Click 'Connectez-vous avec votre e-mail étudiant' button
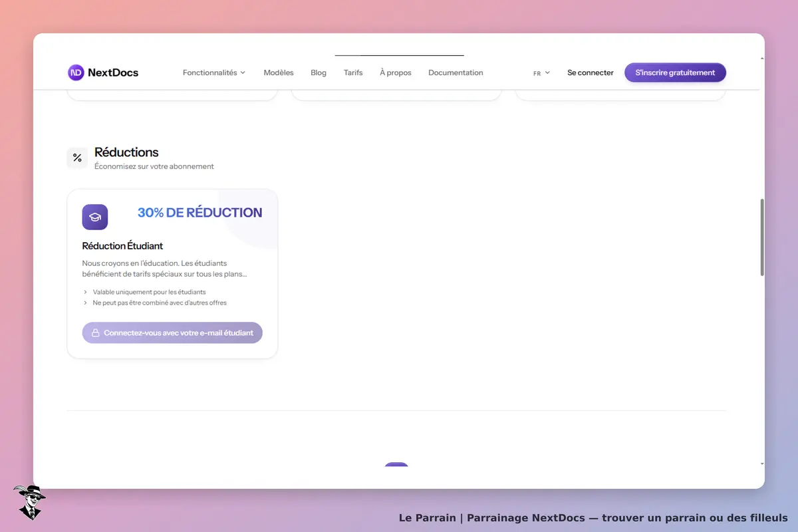798x532 pixels. [x=172, y=332]
